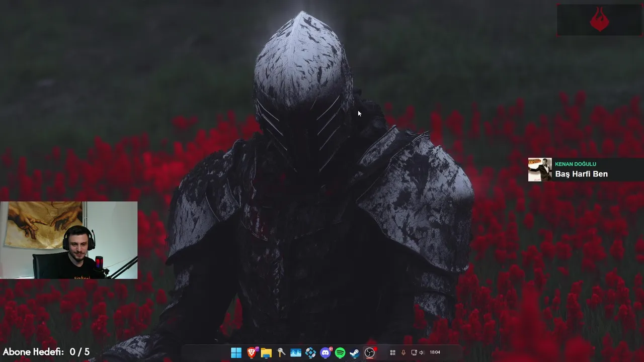Click the Abone Hedefi: 0 / 5 text
This screenshot has height=362, width=644.
pos(46,352)
